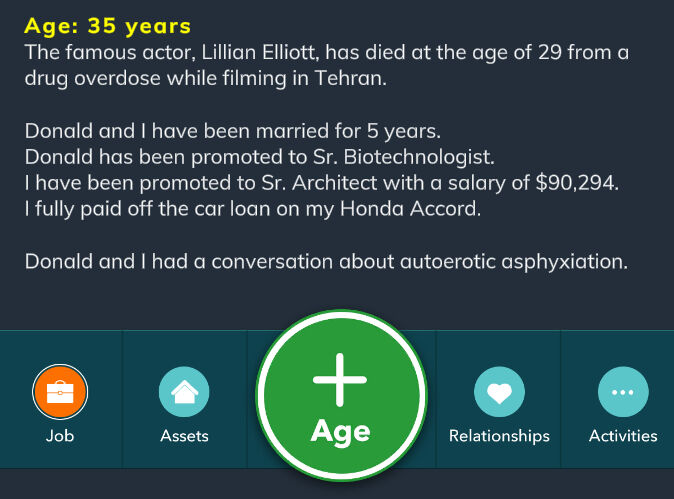
Task: Open the Activities three-dots icon
Action: (623, 392)
